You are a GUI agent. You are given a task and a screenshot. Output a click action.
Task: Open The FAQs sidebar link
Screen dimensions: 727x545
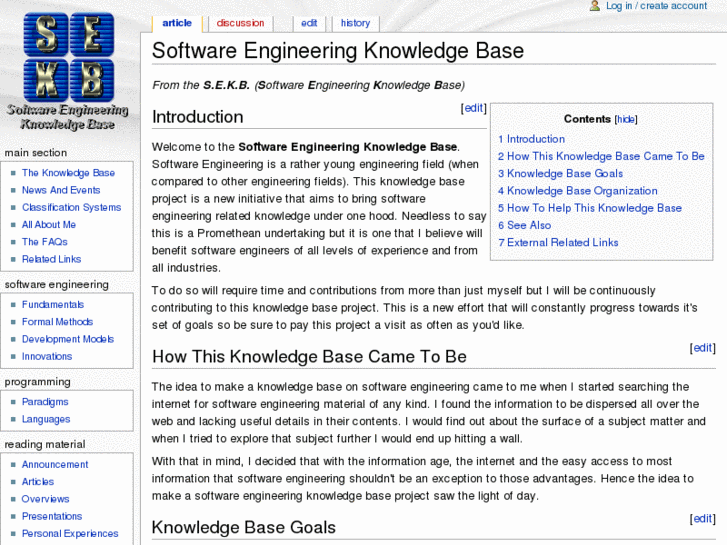(45, 242)
